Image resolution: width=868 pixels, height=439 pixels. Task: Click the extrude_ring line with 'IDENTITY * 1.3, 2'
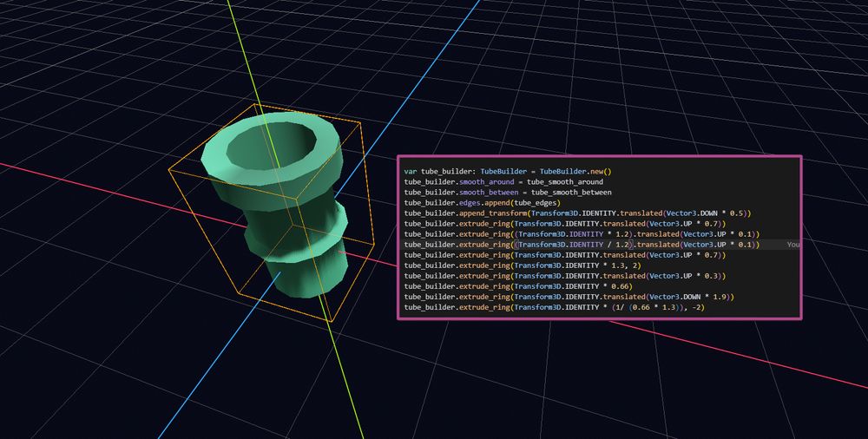click(x=522, y=265)
